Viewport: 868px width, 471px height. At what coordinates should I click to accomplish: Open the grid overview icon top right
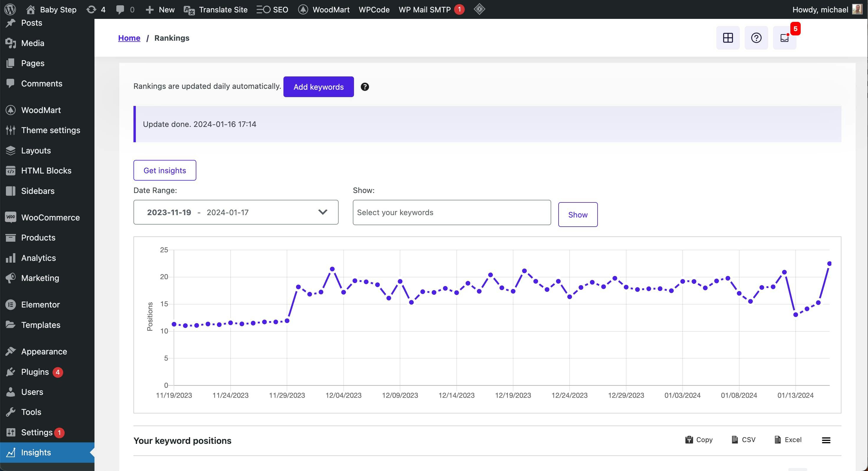click(x=727, y=38)
